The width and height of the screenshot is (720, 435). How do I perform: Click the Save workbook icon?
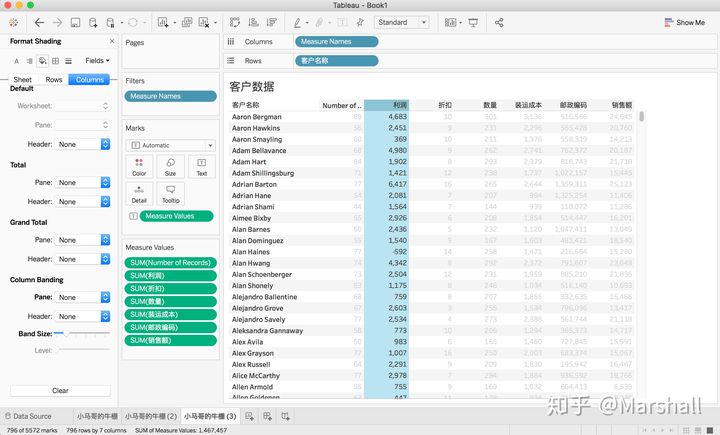[x=75, y=23]
